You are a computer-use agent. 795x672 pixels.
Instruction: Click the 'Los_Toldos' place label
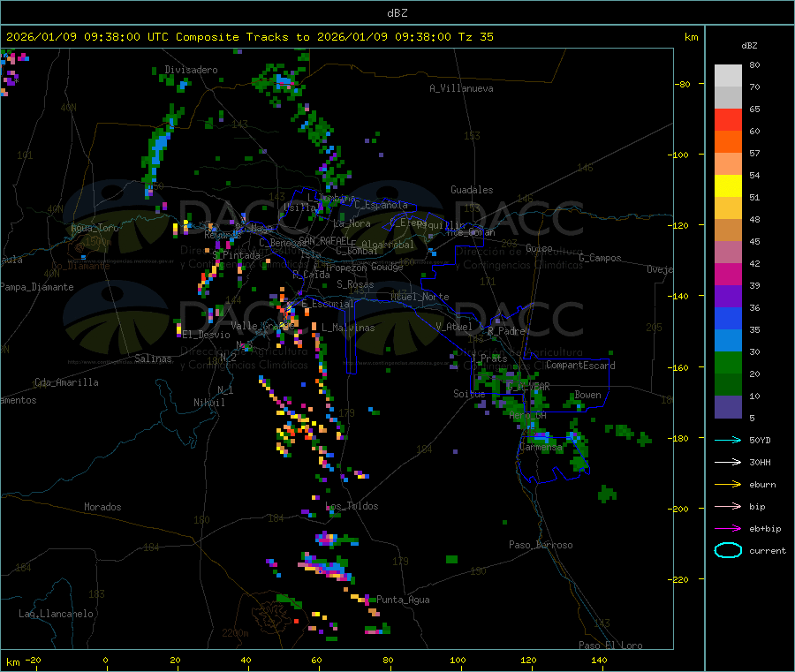click(352, 506)
